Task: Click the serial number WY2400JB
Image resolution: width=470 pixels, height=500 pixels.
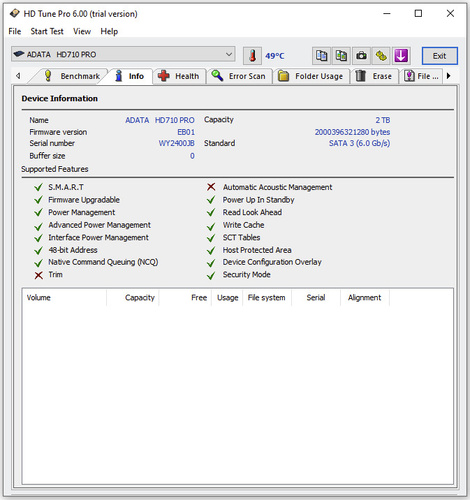Action: coord(176,143)
